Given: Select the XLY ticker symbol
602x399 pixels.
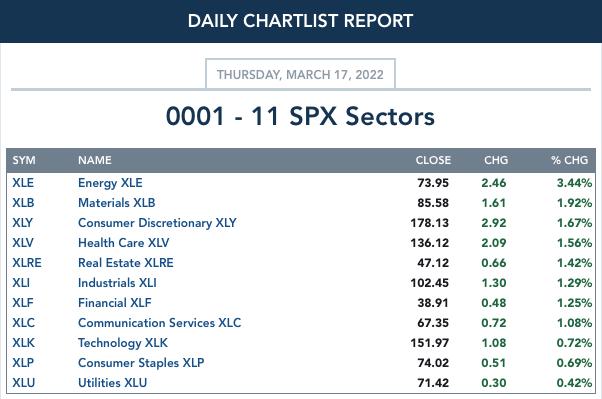Looking at the screenshot, I should [x=22, y=223].
